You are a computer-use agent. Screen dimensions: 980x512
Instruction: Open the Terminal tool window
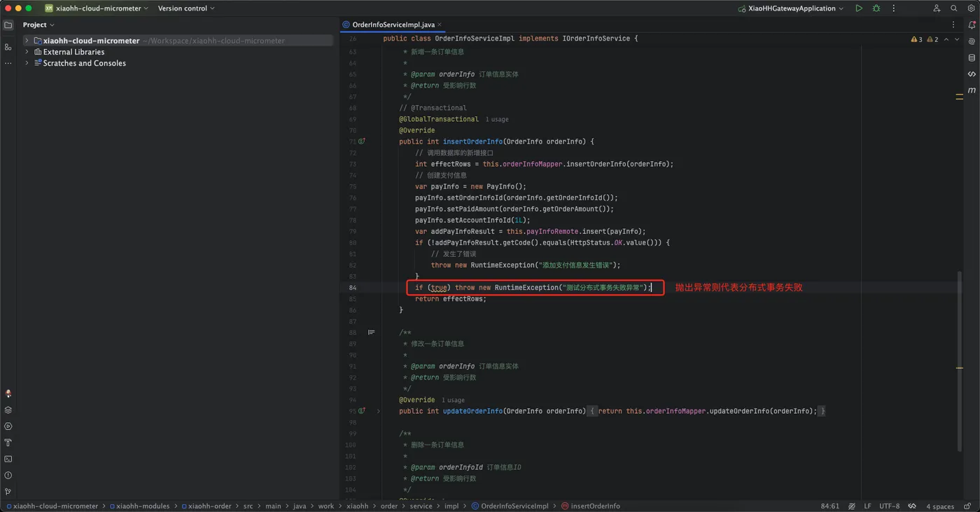click(x=8, y=459)
